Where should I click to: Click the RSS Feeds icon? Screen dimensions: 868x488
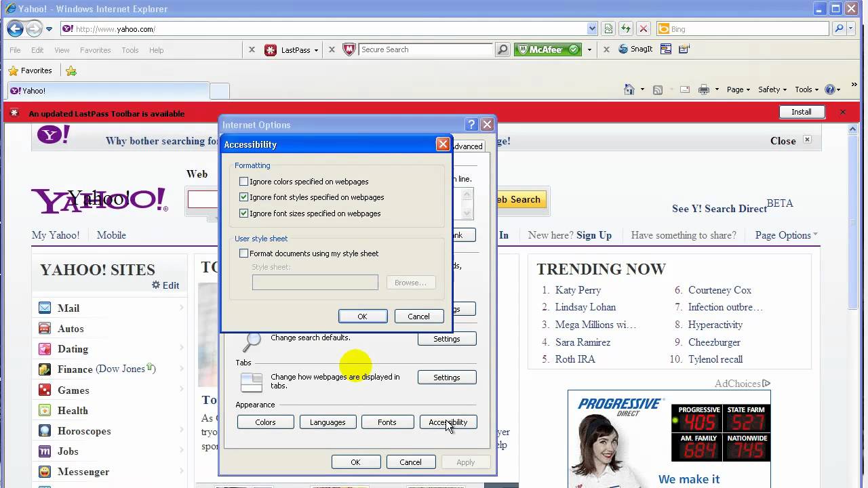tap(657, 89)
